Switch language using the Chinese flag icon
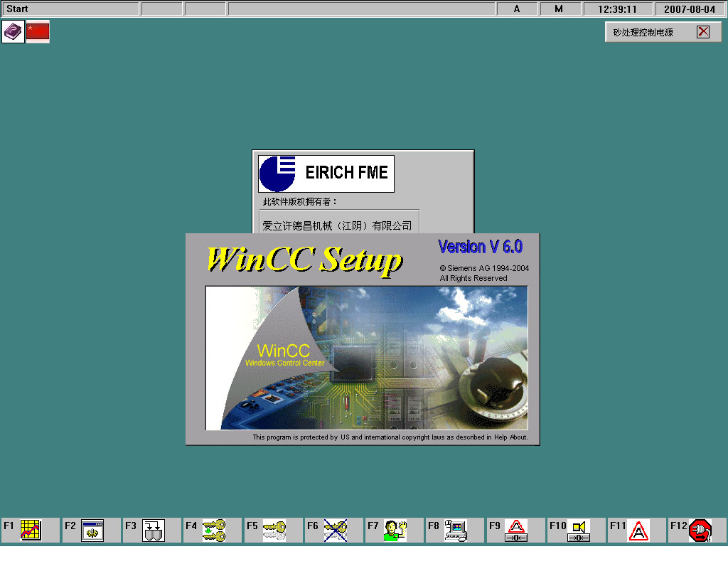The image size is (728, 586). click(38, 32)
